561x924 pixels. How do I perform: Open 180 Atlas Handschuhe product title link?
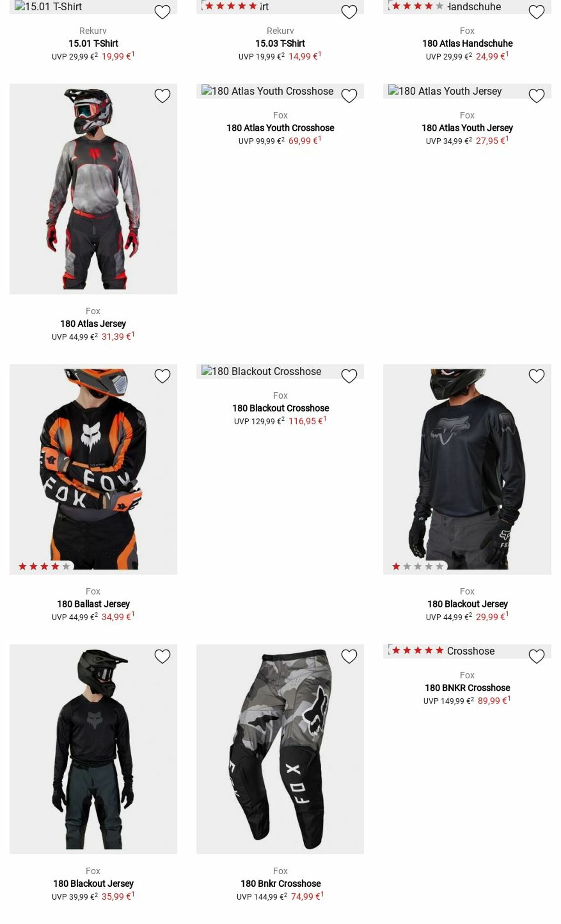pyautogui.click(x=467, y=44)
